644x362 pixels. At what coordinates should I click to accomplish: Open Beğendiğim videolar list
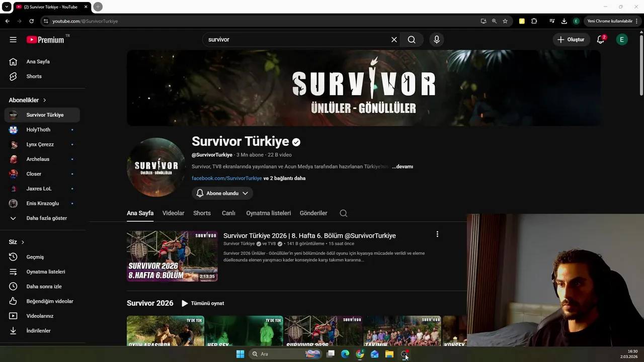(42, 301)
